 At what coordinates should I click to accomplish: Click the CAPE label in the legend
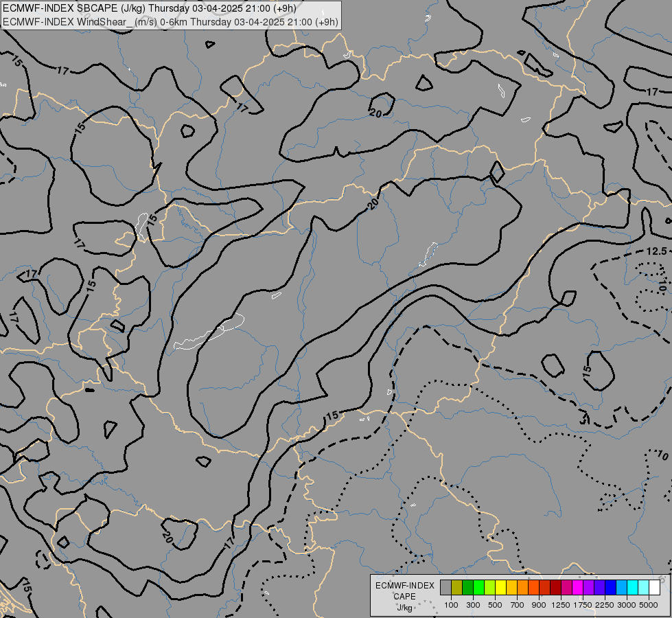[404, 596]
